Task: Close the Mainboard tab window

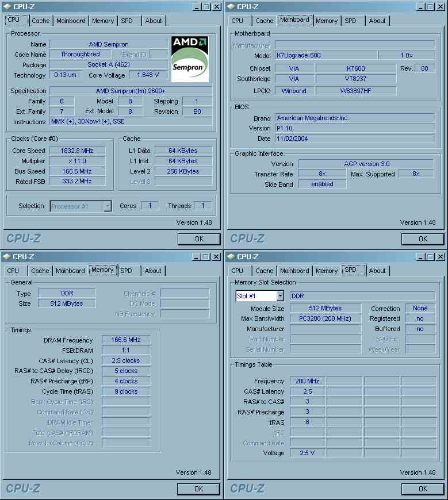Action: [441, 7]
